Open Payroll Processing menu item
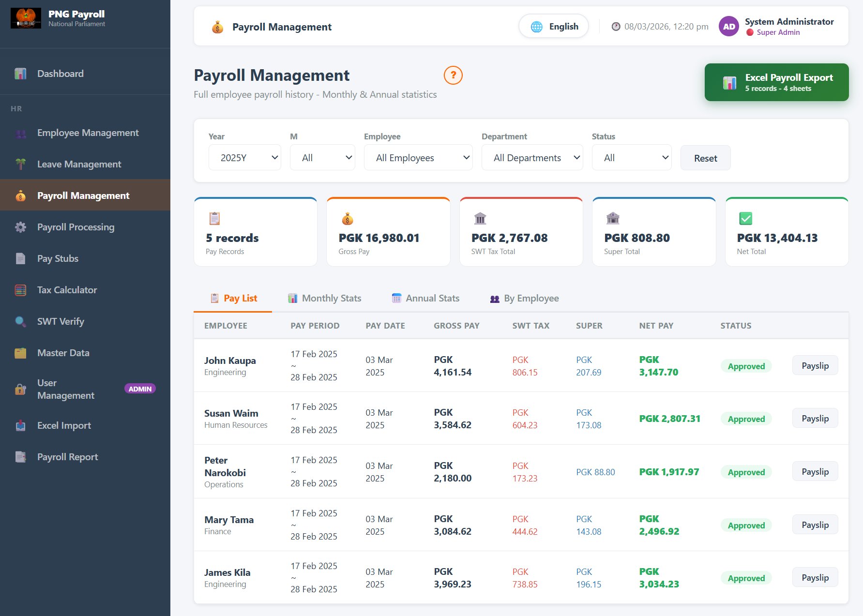The height and width of the screenshot is (616, 863). [x=85, y=227]
